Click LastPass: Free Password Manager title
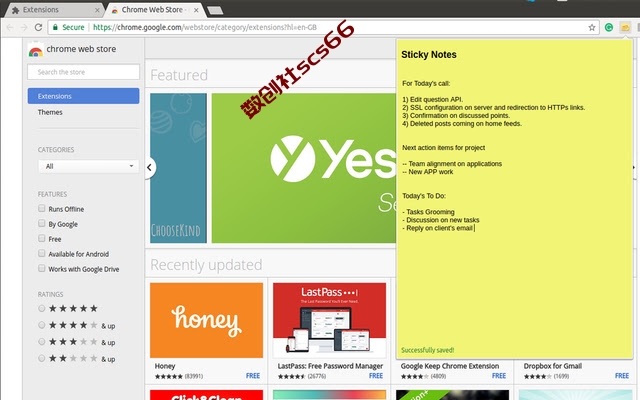Image resolution: width=640 pixels, height=400 pixels. point(330,366)
